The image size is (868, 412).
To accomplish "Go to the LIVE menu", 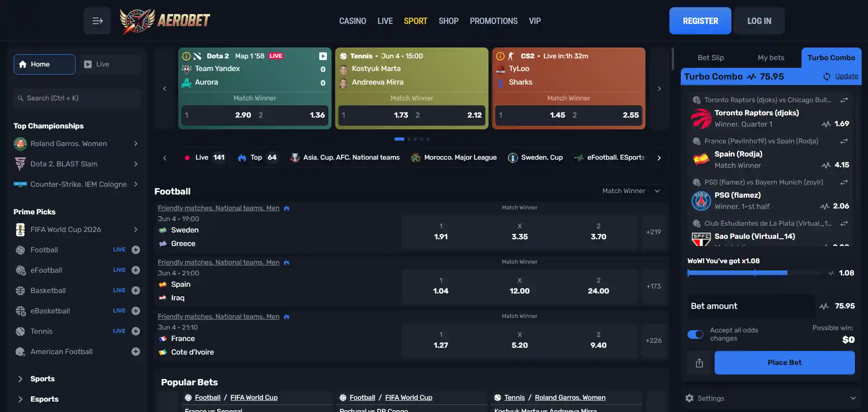I will pos(385,21).
